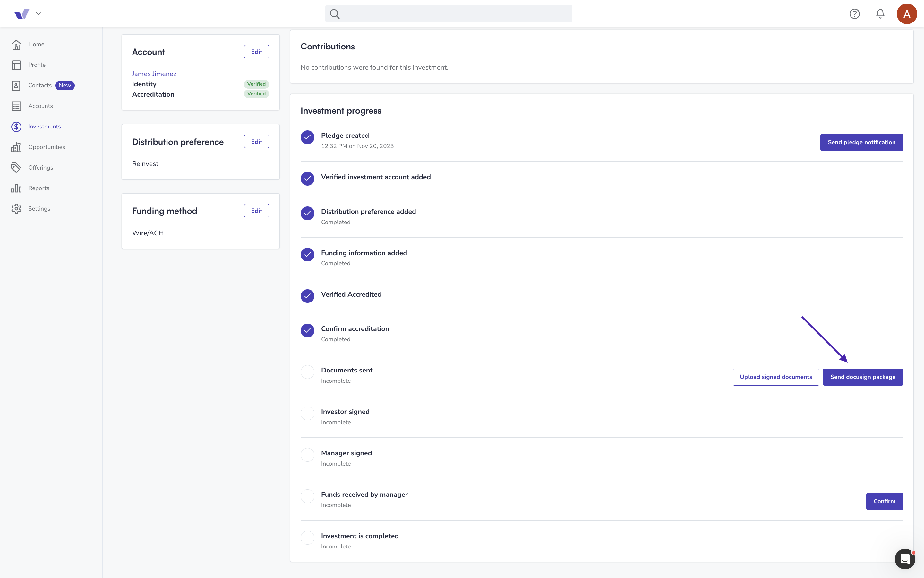Click the Offerings tag icon
Image resolution: width=924 pixels, height=578 pixels.
pos(16,168)
